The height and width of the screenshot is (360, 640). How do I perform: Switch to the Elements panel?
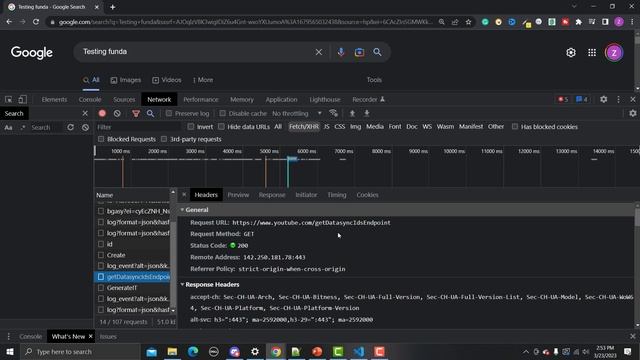54,99
